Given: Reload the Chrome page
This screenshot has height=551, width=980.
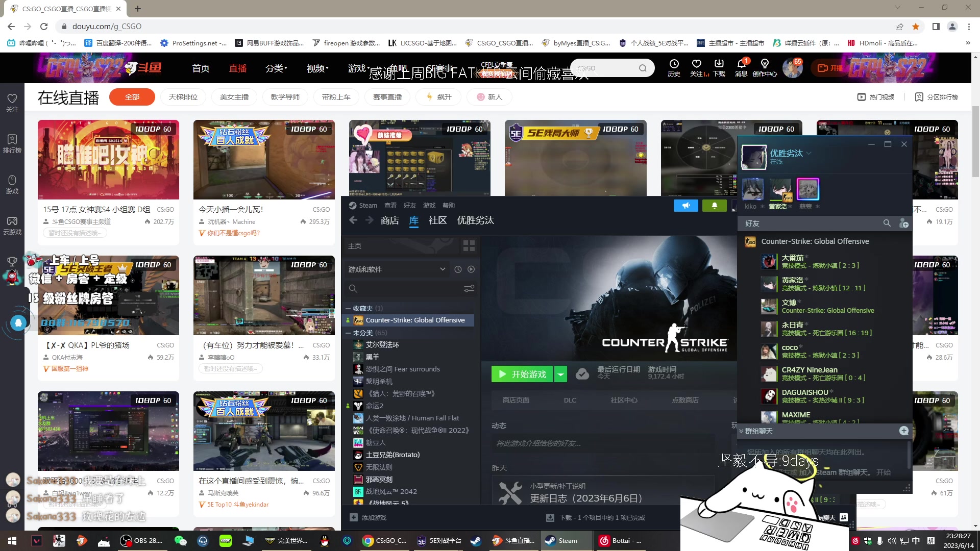Looking at the screenshot, I should pyautogui.click(x=44, y=27).
